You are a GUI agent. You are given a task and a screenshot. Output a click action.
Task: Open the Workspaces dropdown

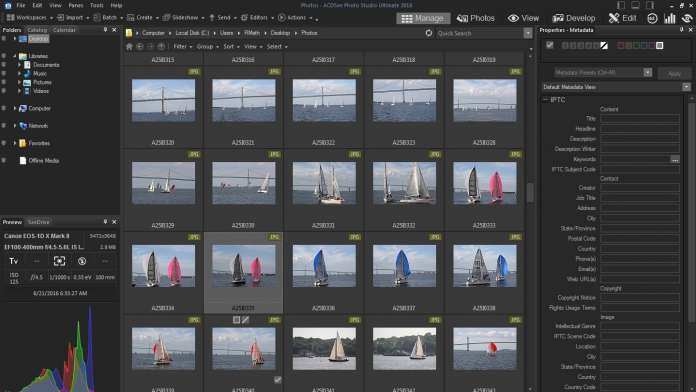coord(29,18)
